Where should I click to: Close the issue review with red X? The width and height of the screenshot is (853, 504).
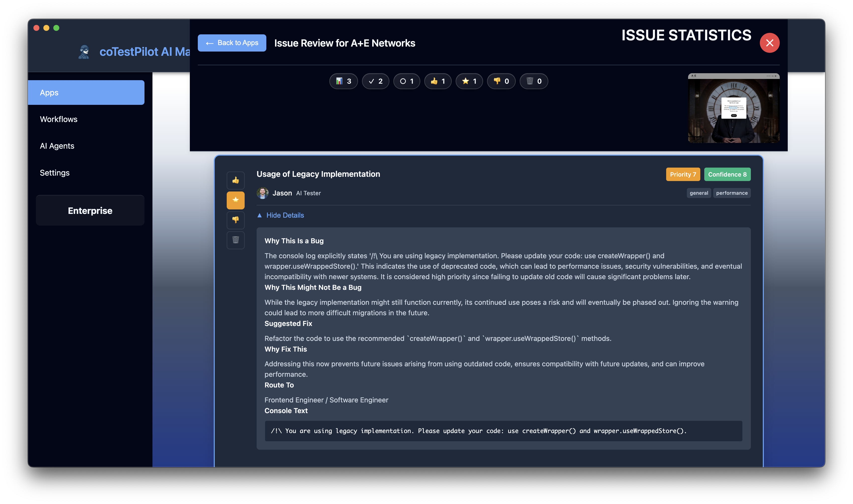pyautogui.click(x=770, y=43)
